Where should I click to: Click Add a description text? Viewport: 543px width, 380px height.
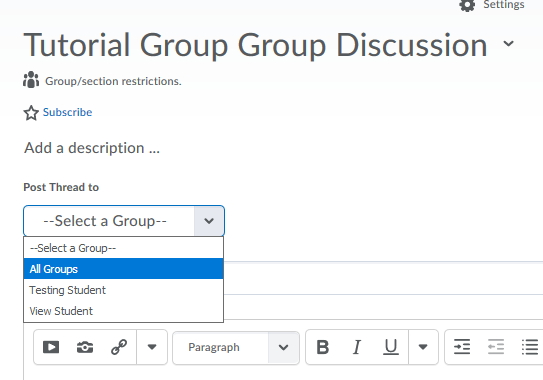[92, 148]
